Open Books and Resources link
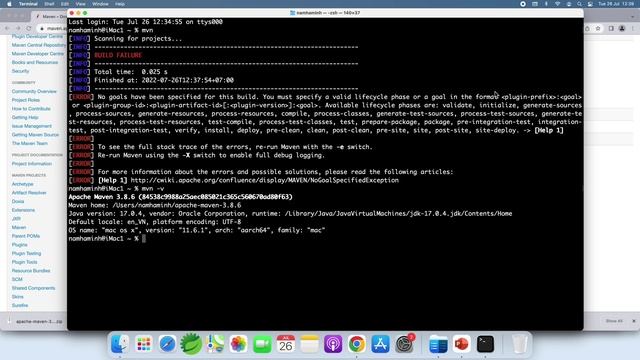The height and width of the screenshot is (360, 640). click(x=35, y=62)
